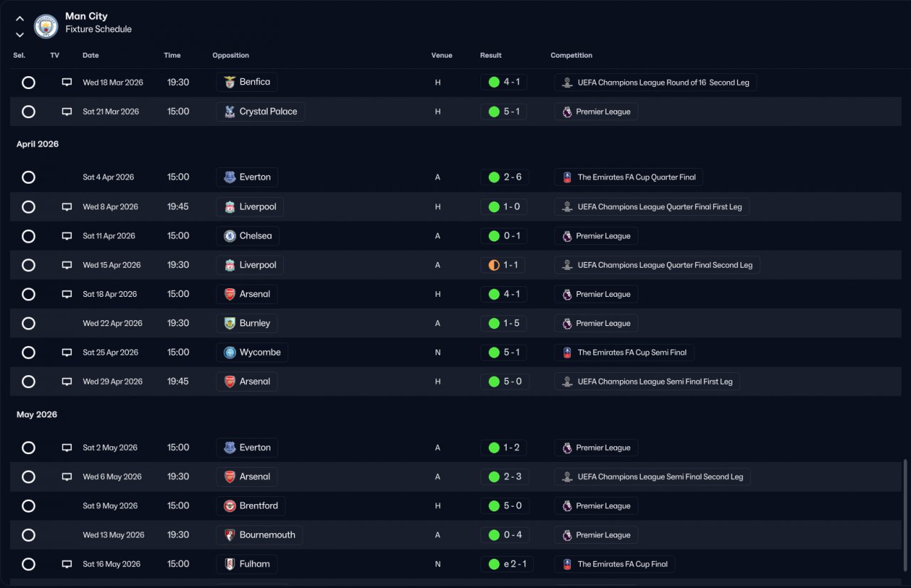The image size is (911, 588).
Task: Open the Premier League link for Arsenal 18 Apr
Action: [x=596, y=295]
